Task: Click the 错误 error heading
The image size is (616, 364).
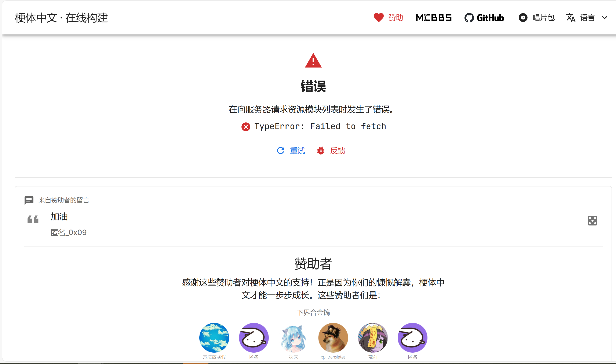Action: click(313, 86)
